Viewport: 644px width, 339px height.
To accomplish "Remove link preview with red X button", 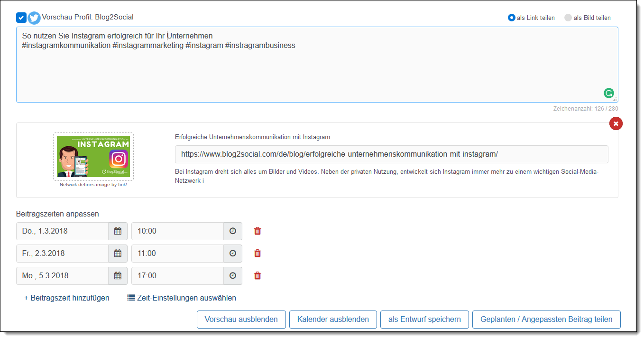I will 616,123.
